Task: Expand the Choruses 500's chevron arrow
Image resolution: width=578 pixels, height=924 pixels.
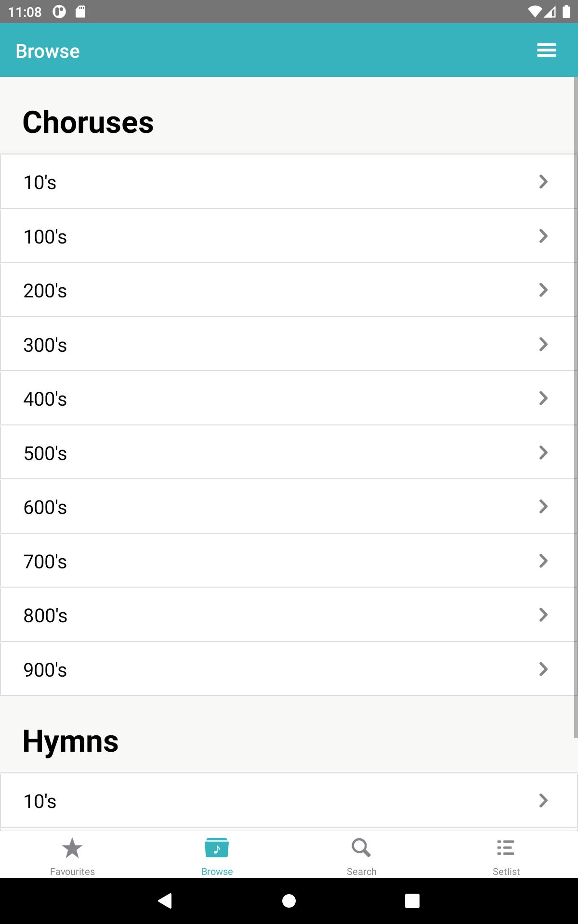Action: (543, 452)
